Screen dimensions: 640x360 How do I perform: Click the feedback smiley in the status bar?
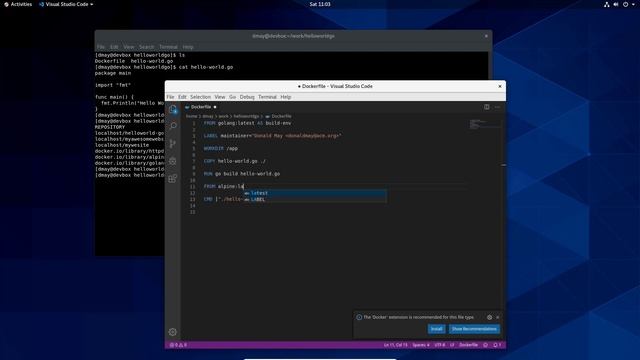pos(485,345)
